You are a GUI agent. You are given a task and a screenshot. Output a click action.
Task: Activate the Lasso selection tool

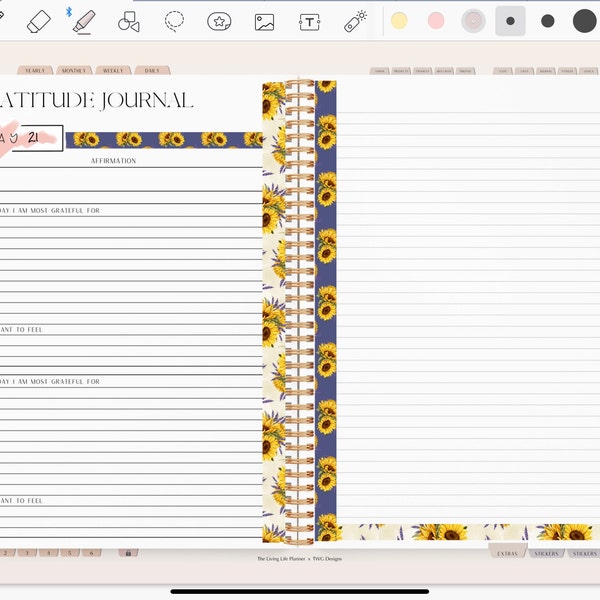point(174,21)
